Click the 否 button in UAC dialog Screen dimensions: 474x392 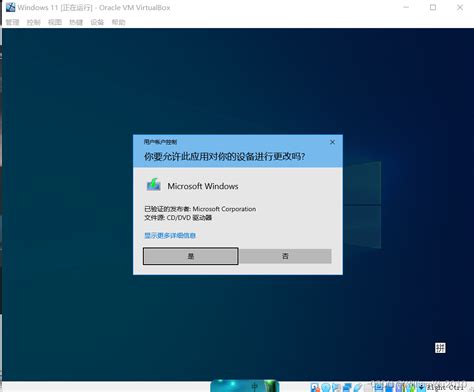pos(285,256)
